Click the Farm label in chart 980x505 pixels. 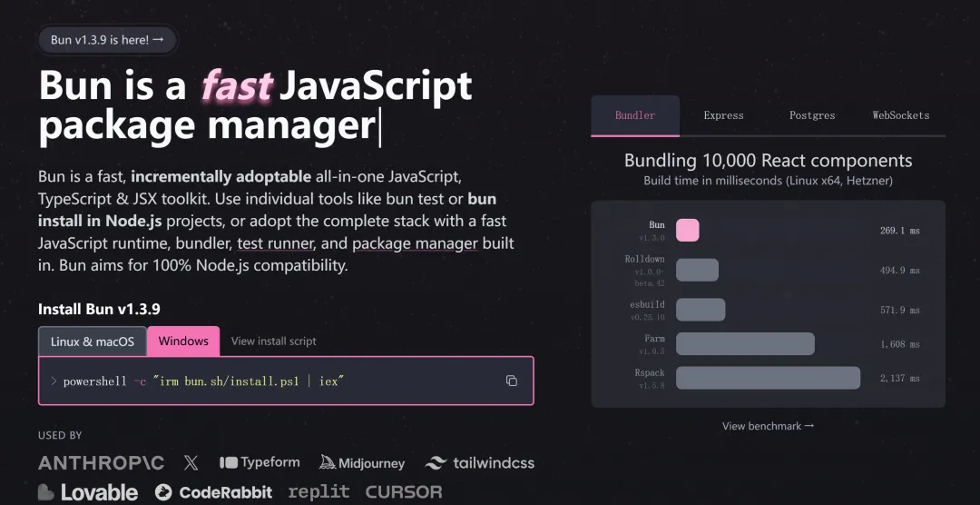(x=654, y=339)
